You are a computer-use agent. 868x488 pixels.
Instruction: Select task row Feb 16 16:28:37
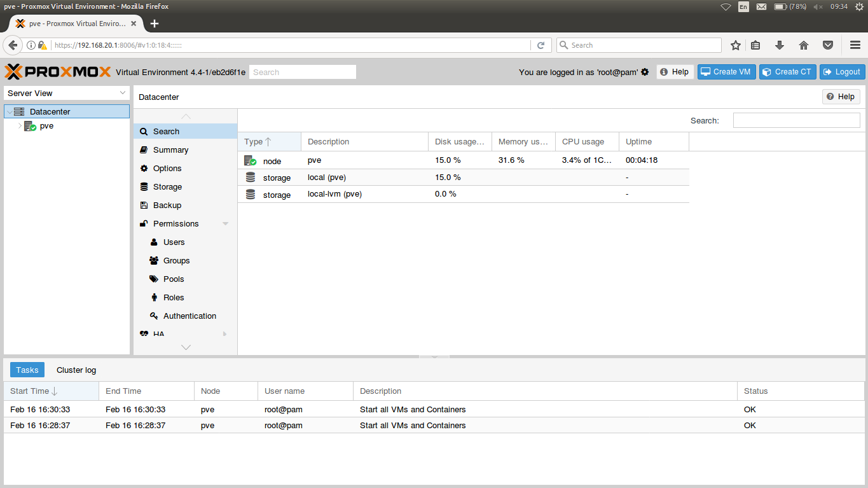(434, 425)
